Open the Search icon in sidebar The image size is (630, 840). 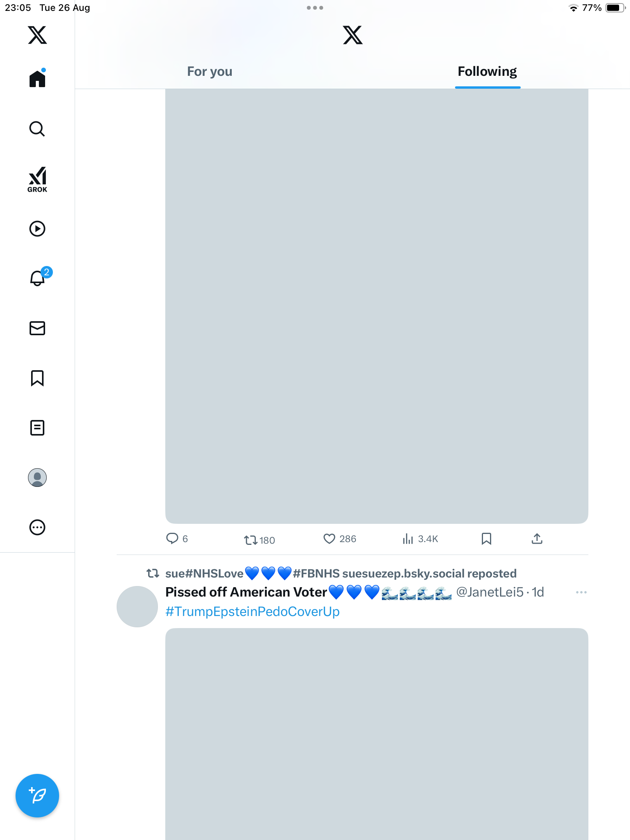tap(37, 129)
